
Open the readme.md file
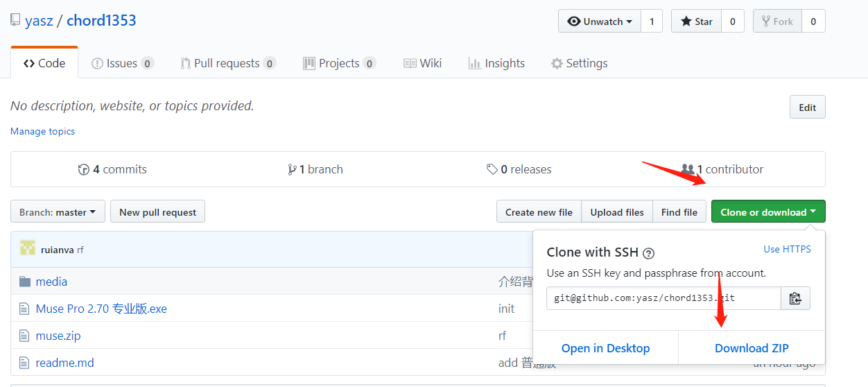pos(65,363)
